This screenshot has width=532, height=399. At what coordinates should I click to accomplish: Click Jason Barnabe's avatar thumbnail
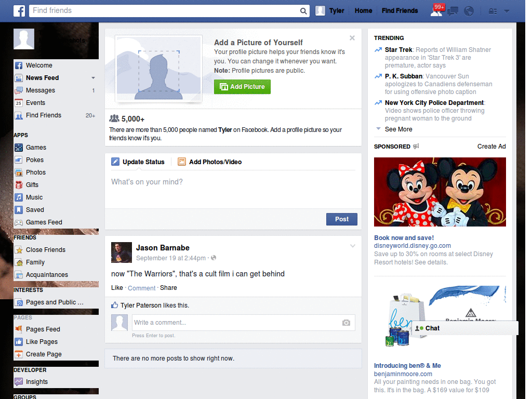pyautogui.click(x=122, y=252)
